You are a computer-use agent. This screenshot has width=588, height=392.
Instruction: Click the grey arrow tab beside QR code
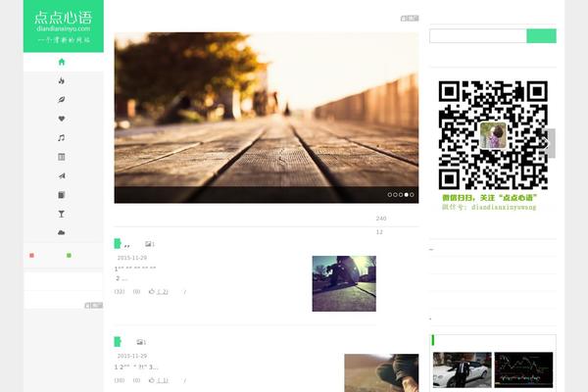[x=551, y=143]
